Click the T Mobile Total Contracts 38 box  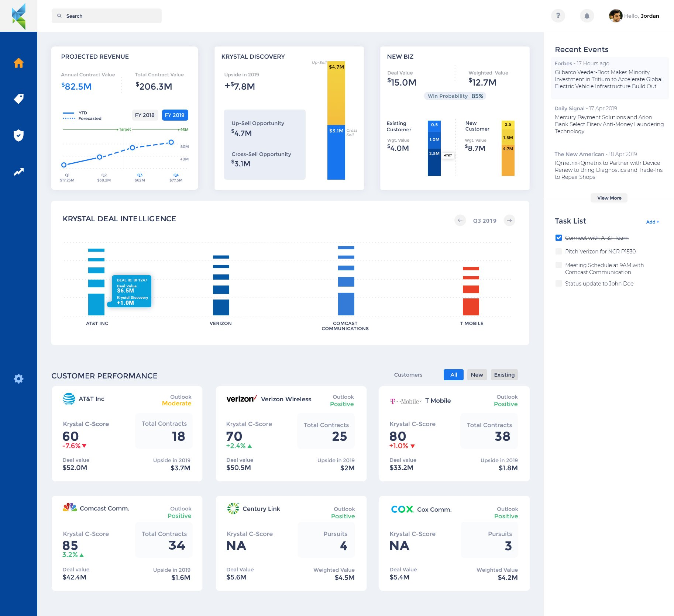point(489,431)
